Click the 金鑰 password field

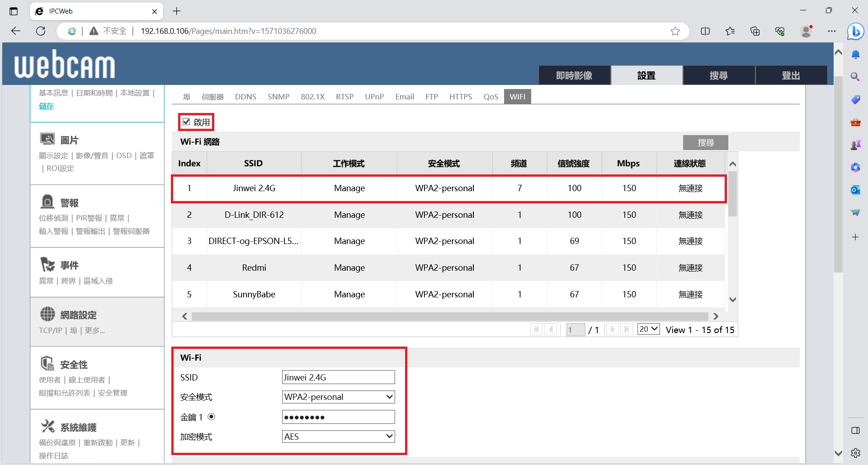point(338,417)
